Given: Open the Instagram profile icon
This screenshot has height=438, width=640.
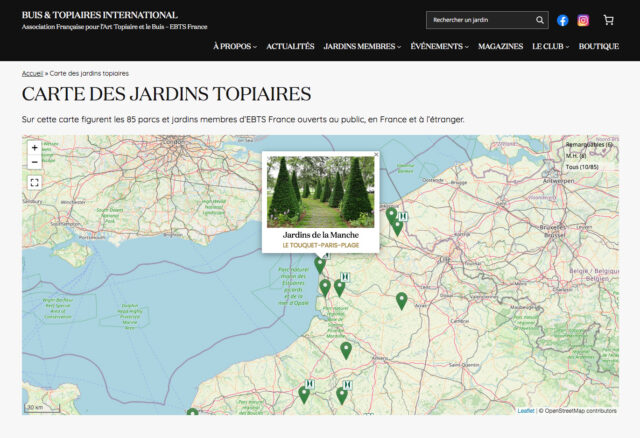Looking at the screenshot, I should click(584, 20).
